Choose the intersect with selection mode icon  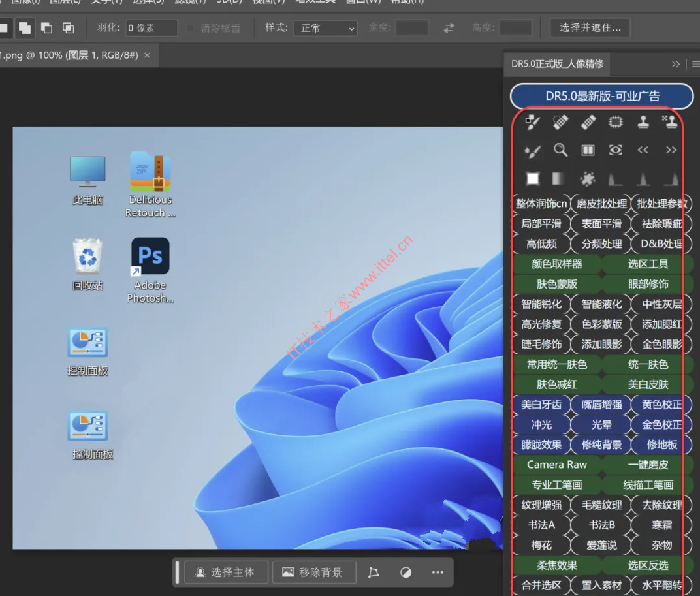pyautogui.click(x=69, y=27)
